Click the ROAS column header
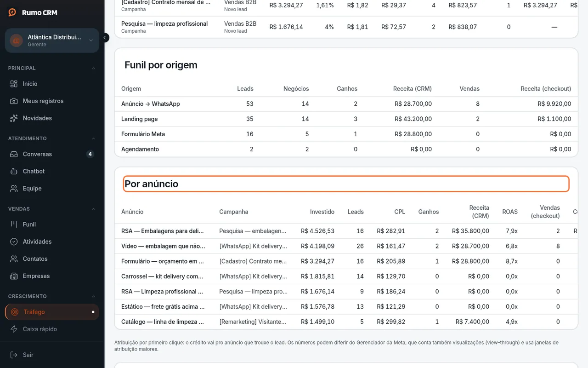Viewport: 588px width, 368px height. [x=510, y=212]
